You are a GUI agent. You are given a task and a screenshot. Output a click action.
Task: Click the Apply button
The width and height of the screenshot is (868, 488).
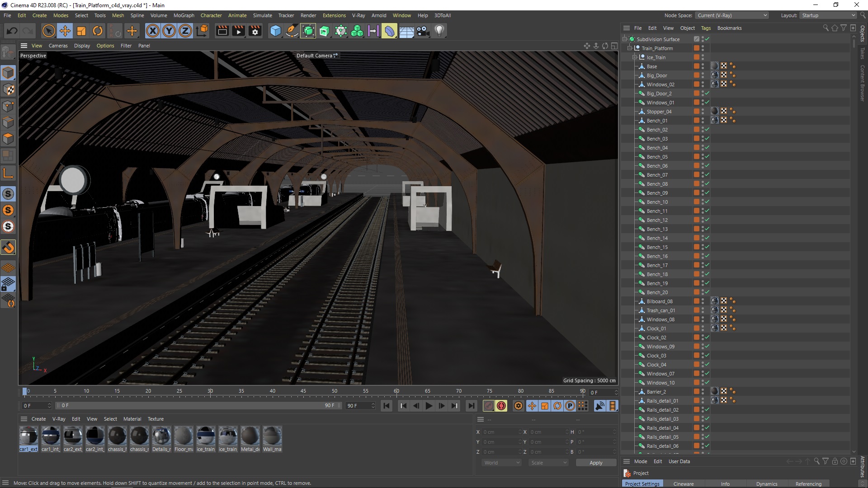(596, 463)
